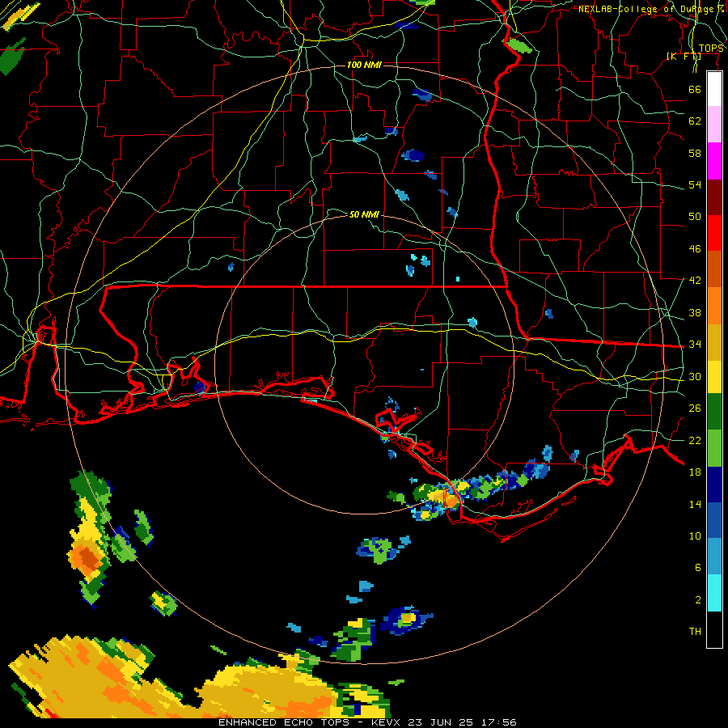Click the 100 NMI range ring label

tap(364, 65)
